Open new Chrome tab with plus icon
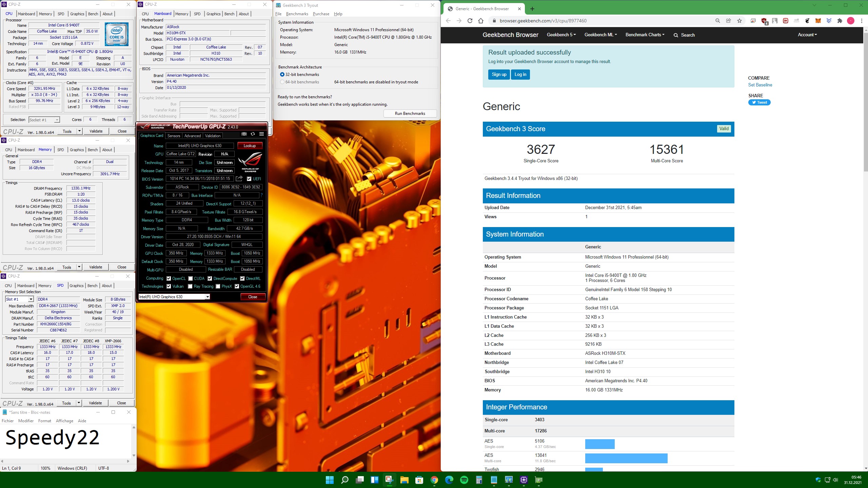 click(x=532, y=9)
